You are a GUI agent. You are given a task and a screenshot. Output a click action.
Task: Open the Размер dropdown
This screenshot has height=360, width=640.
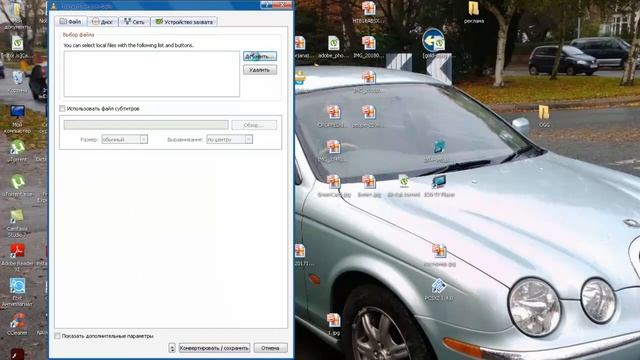pos(124,140)
